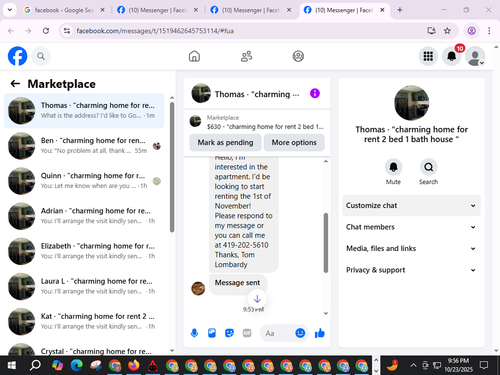Open the Facebook search magnifier
The image size is (500, 375).
pyautogui.click(x=41, y=56)
